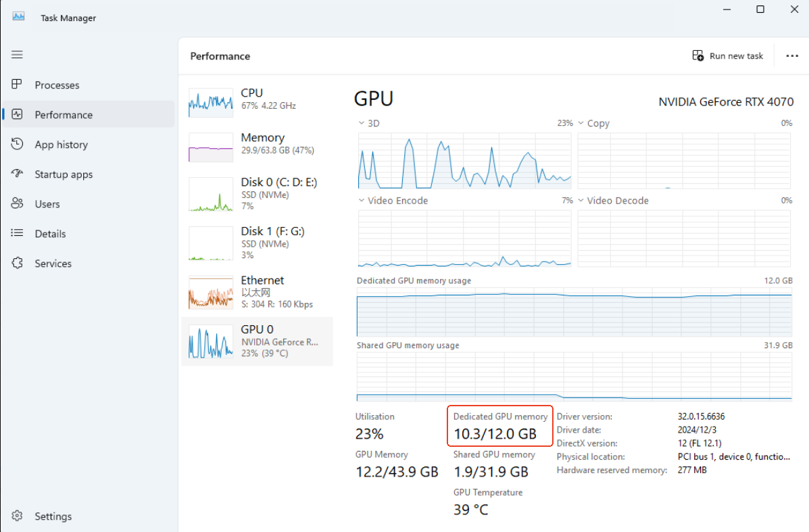
Task: Click the Dedicated GPU memory usage graph
Action: click(x=574, y=312)
